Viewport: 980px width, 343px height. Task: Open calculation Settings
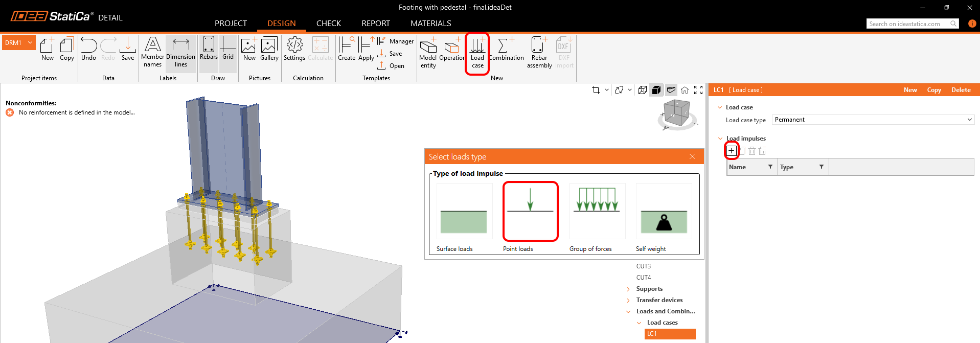click(x=294, y=50)
